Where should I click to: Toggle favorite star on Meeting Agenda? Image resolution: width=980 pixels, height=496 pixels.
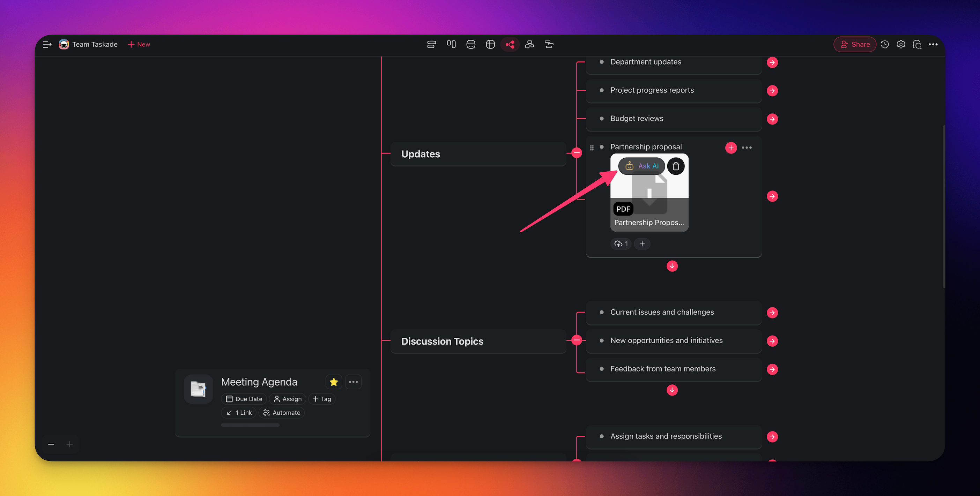point(334,382)
